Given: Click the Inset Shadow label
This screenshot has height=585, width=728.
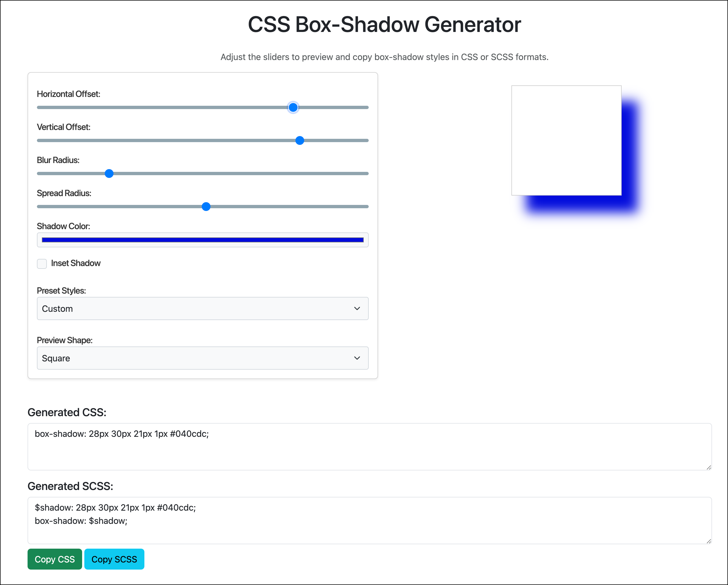Looking at the screenshot, I should [x=76, y=263].
